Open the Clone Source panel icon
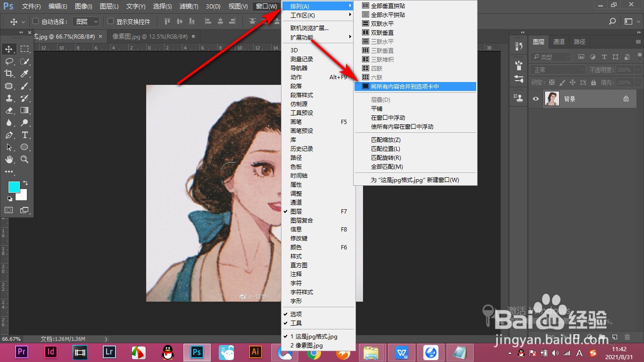Image resolution: width=644 pixels, height=362 pixels. pyautogui.click(x=519, y=98)
